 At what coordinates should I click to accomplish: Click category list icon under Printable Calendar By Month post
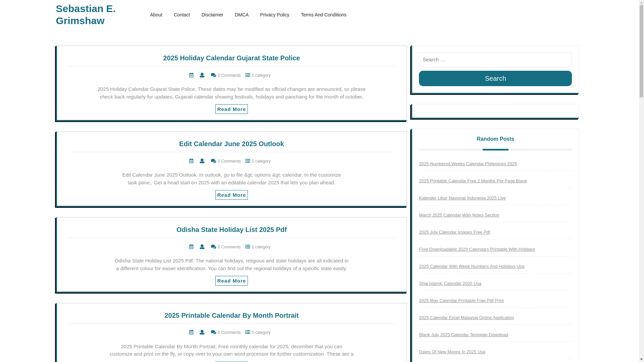coord(248,332)
